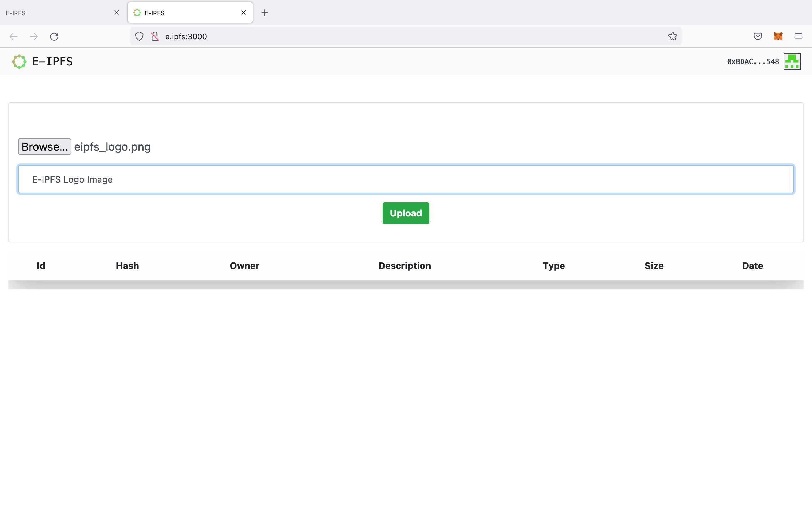Click the Browse... file button
This screenshot has width=812, height=508.
[45, 146]
